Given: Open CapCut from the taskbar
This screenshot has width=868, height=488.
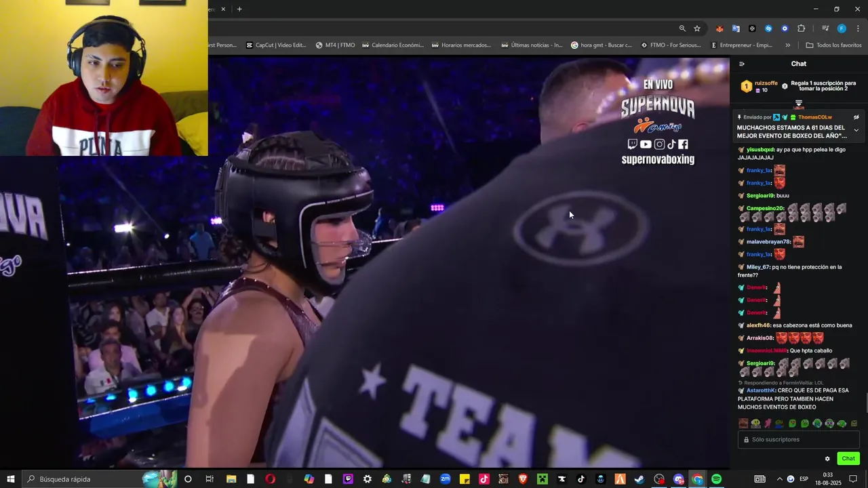Looking at the screenshot, I should click(561, 479).
